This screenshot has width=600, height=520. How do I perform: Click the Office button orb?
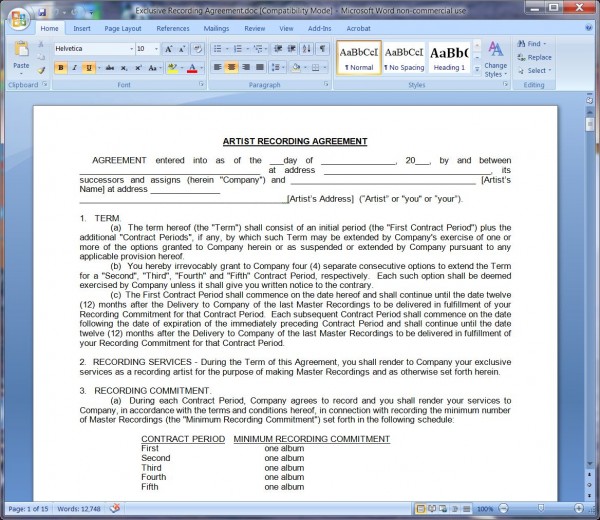tap(19, 19)
